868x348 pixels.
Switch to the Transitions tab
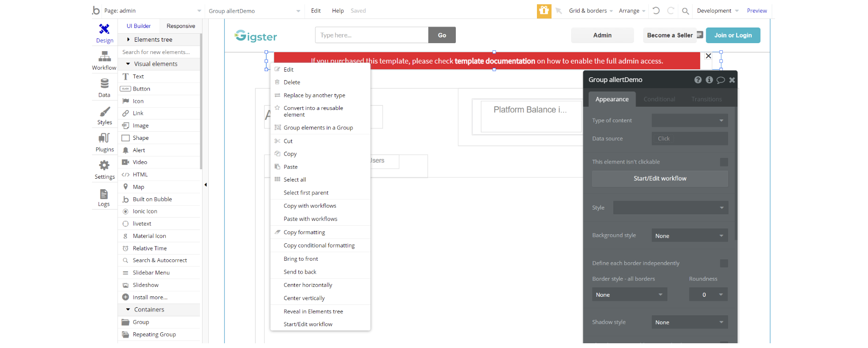tap(706, 99)
